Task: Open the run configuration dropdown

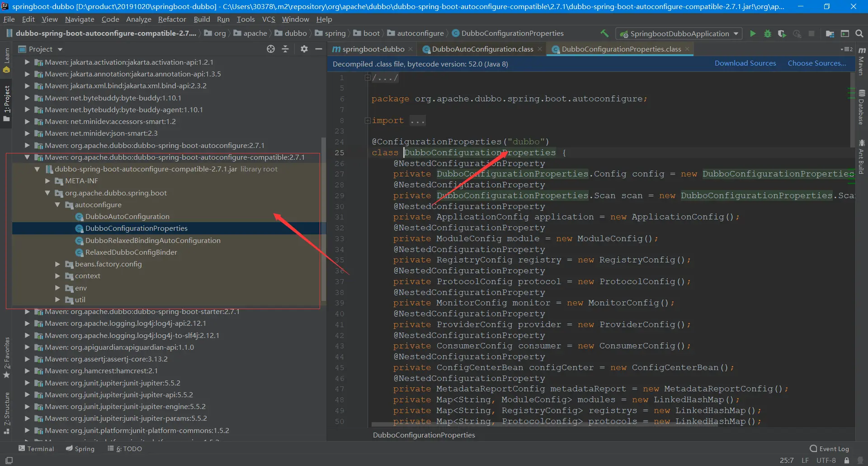Action: pos(679,33)
